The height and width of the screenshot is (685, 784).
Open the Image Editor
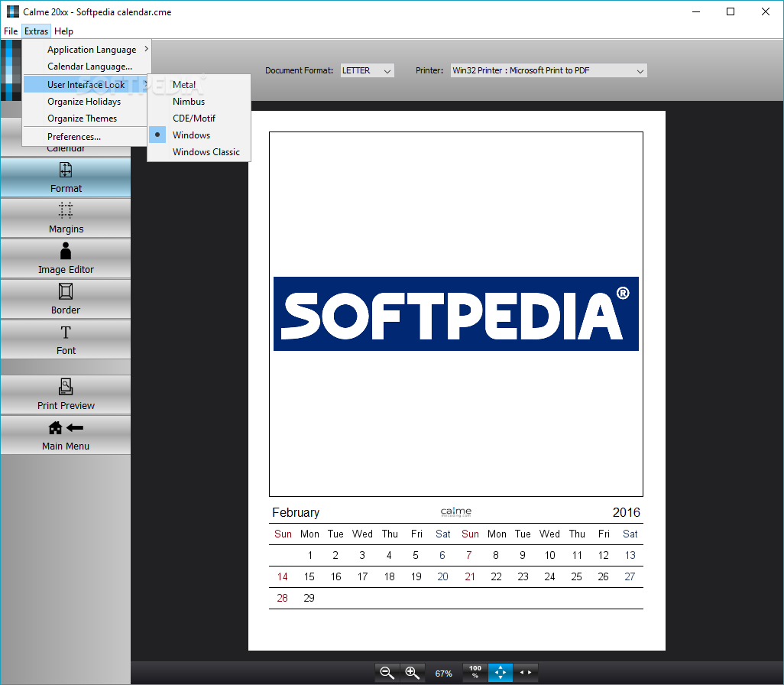point(66,258)
